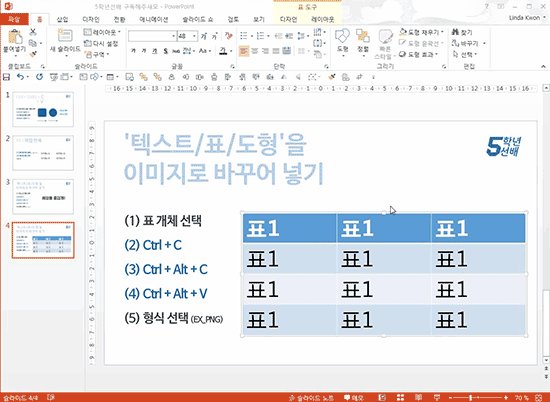Image resolution: width=550 pixels, height=402 pixels.
Task: Open the Layout (레이아웃) dropdown
Action: [x=102, y=32]
